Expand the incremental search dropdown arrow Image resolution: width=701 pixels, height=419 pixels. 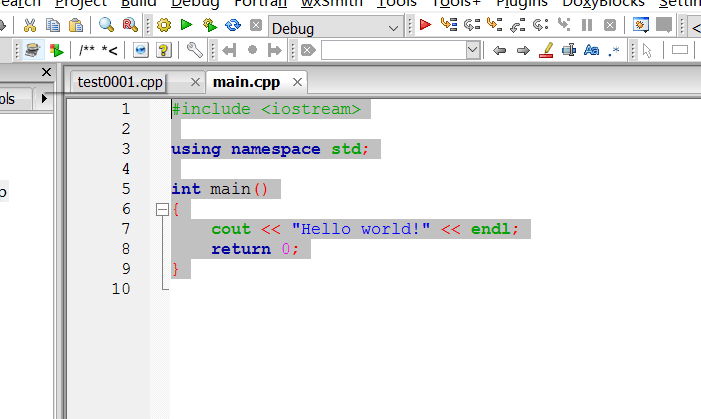tap(473, 50)
